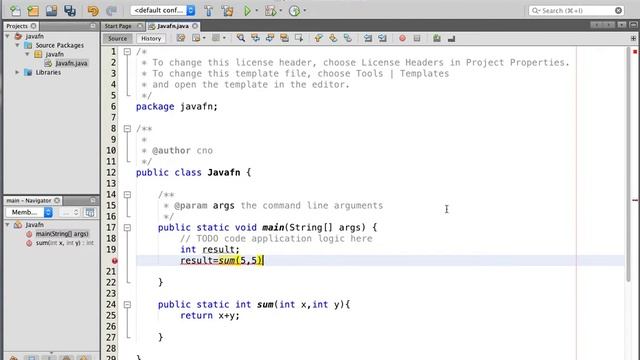This screenshot has width=640, height=360.
Task: Collapse code fold at line 24 sum method
Action: pyautogui.click(x=127, y=304)
